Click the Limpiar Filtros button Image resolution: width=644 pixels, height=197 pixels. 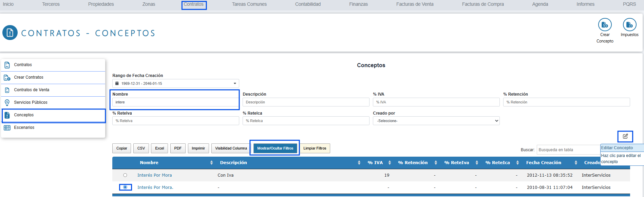click(315, 148)
